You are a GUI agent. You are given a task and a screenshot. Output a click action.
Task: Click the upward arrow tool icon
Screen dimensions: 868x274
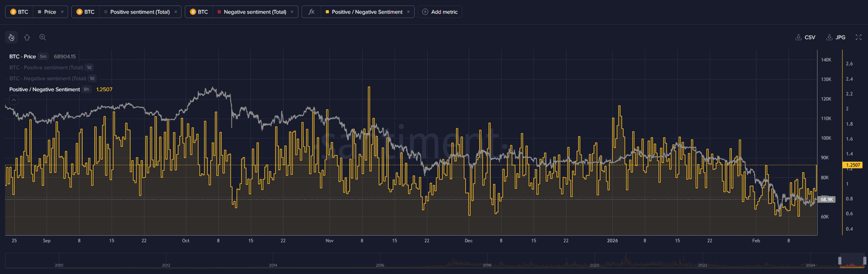(x=27, y=37)
